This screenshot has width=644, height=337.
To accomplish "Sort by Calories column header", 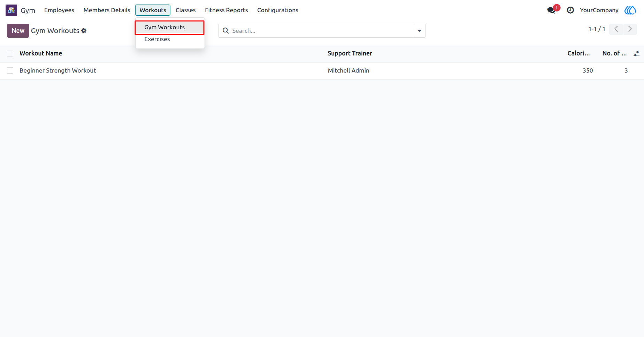I will tap(578, 53).
